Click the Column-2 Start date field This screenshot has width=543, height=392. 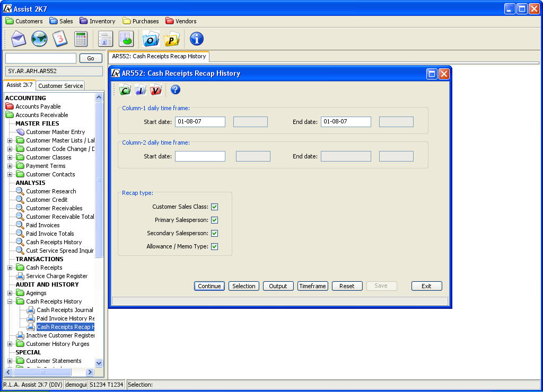[x=200, y=156]
